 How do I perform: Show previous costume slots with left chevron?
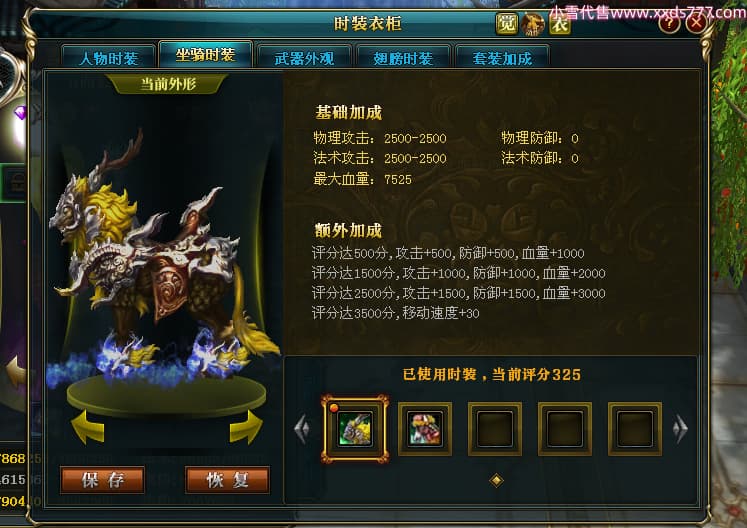[x=302, y=429]
